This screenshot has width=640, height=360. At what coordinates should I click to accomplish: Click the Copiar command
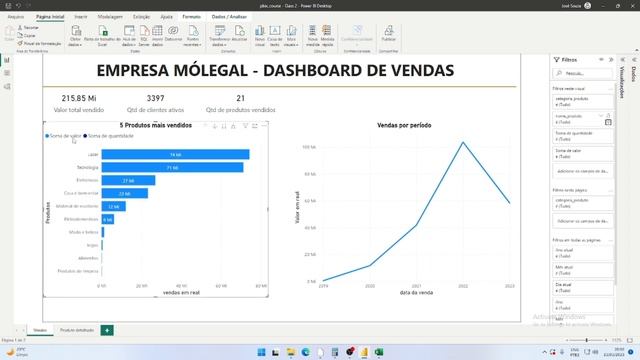click(x=26, y=36)
